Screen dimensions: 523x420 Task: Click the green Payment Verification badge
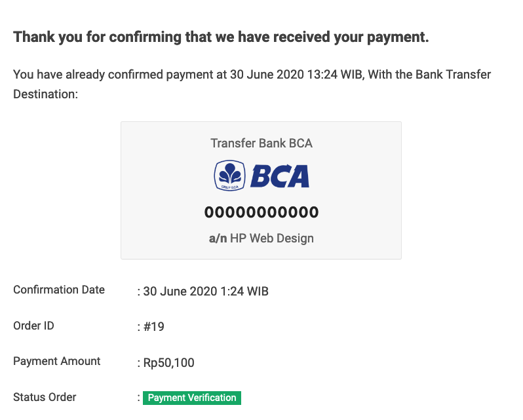tap(192, 398)
